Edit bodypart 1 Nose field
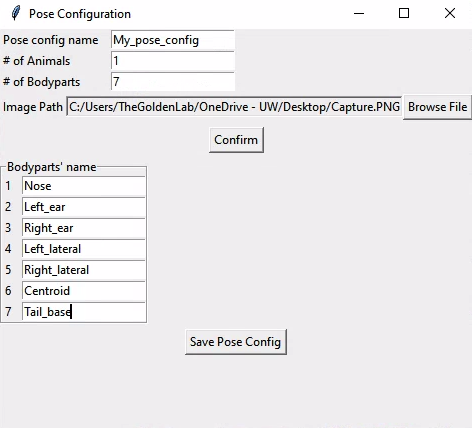Viewport: 472px width, 428px height. (84, 186)
